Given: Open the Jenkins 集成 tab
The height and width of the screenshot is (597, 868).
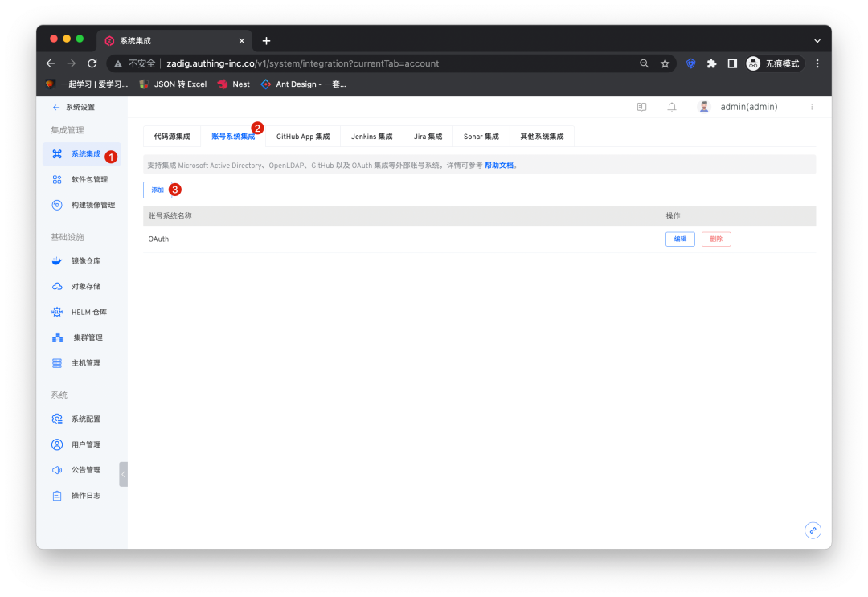Looking at the screenshot, I should pyautogui.click(x=371, y=136).
